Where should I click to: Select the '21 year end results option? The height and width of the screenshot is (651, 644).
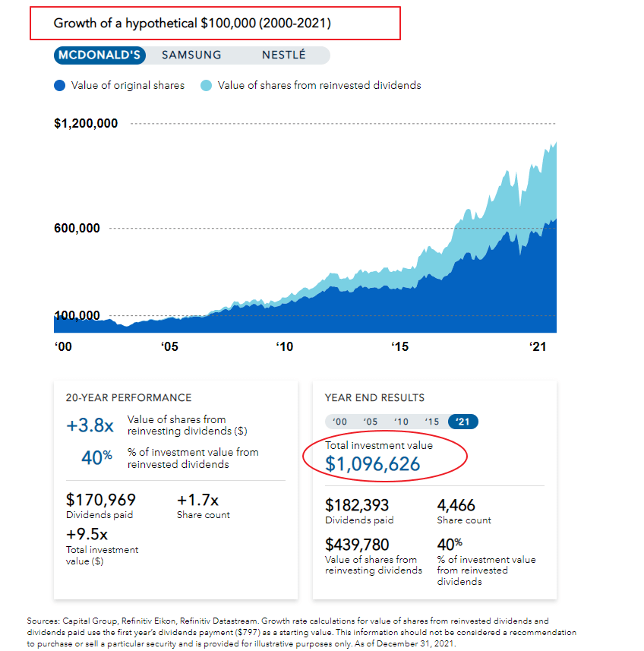coord(463,422)
